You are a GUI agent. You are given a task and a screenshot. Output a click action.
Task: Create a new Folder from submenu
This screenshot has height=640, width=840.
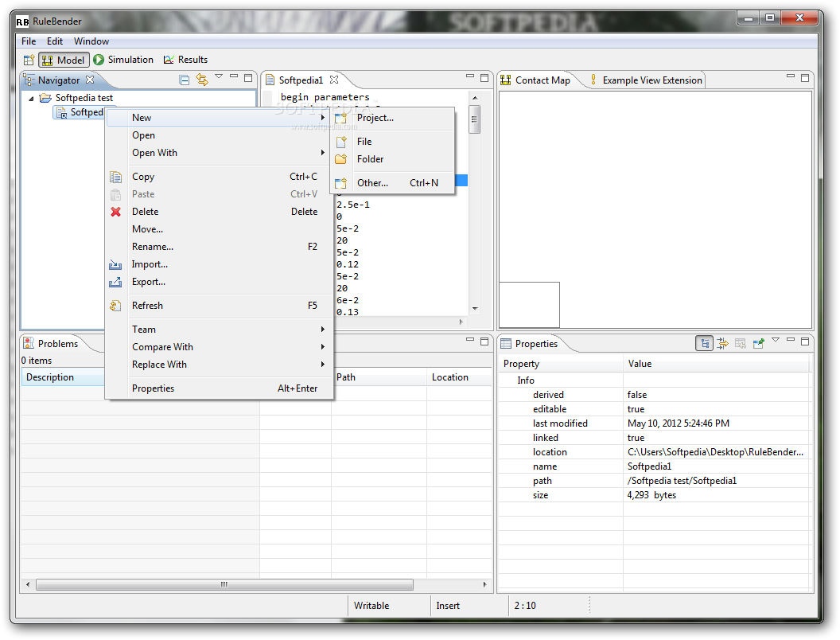tap(392, 159)
